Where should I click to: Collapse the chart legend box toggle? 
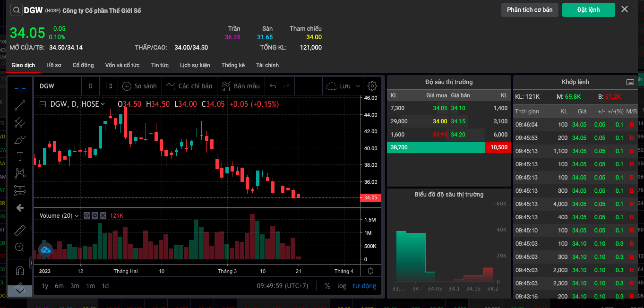click(43, 104)
